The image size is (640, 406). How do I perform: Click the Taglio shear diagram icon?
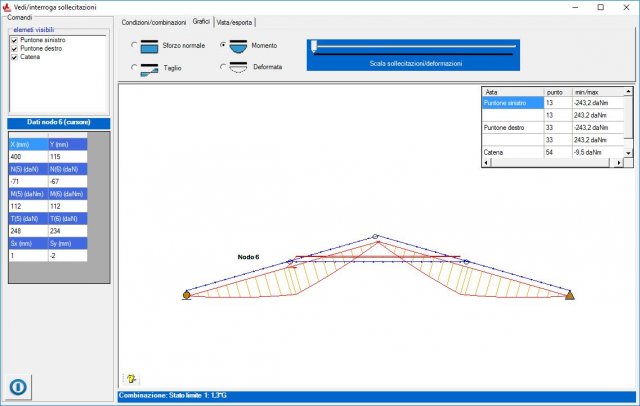coord(150,68)
